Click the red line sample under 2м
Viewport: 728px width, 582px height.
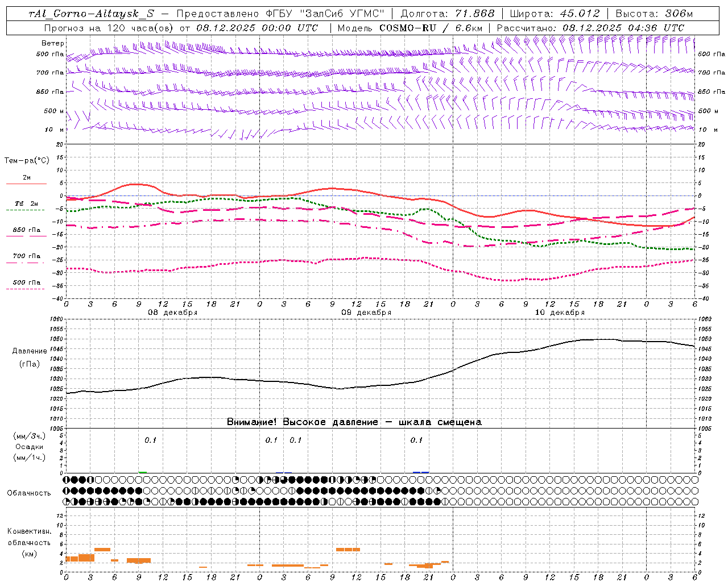click(x=27, y=184)
